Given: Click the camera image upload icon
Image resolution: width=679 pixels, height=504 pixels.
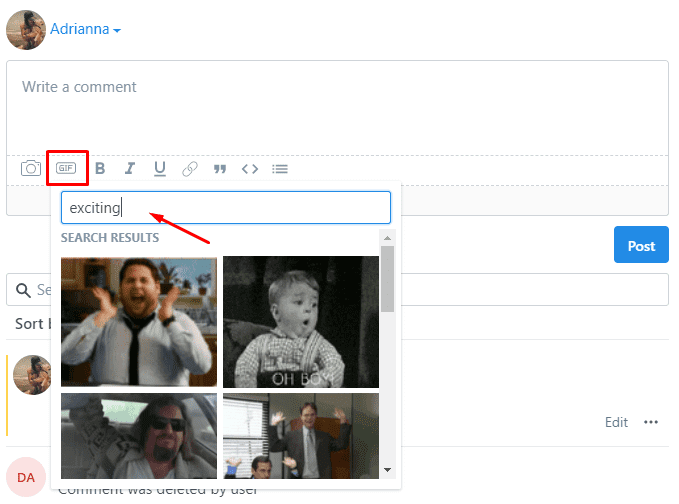Looking at the screenshot, I should (x=31, y=169).
